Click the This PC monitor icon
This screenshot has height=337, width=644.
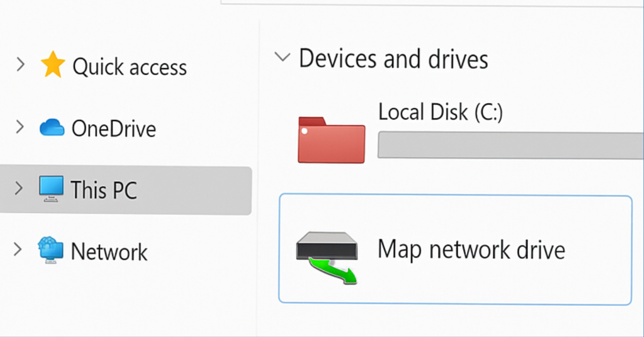(52, 189)
